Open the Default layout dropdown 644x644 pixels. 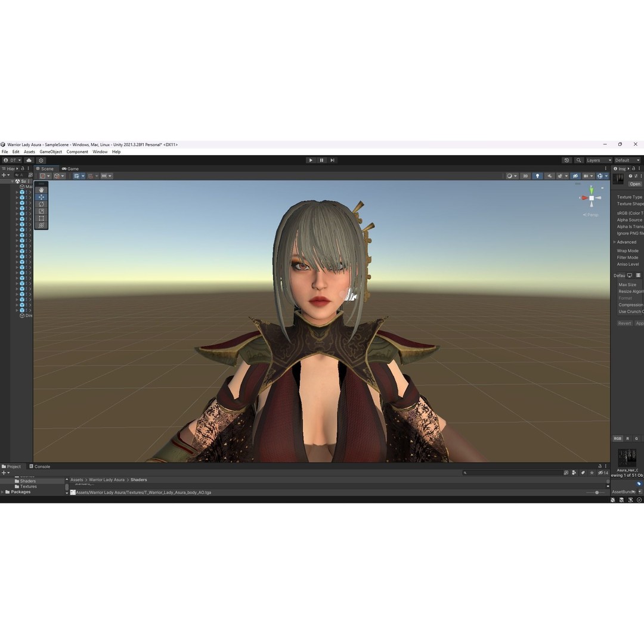(627, 160)
